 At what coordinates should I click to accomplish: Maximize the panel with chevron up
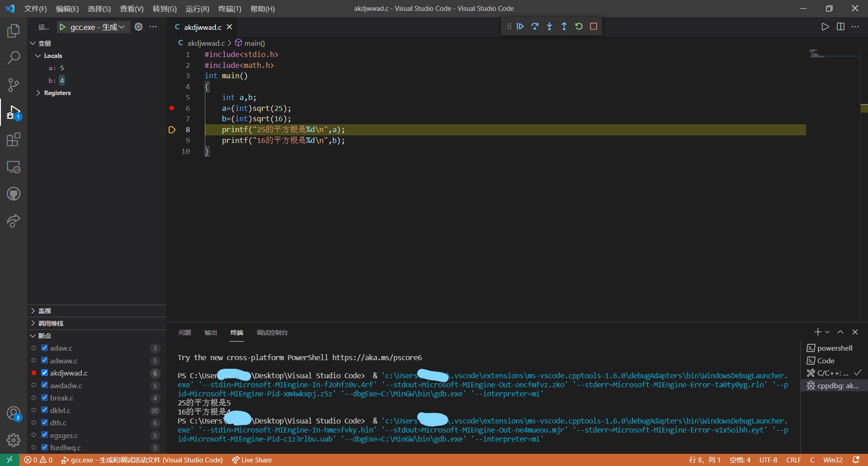[840, 332]
